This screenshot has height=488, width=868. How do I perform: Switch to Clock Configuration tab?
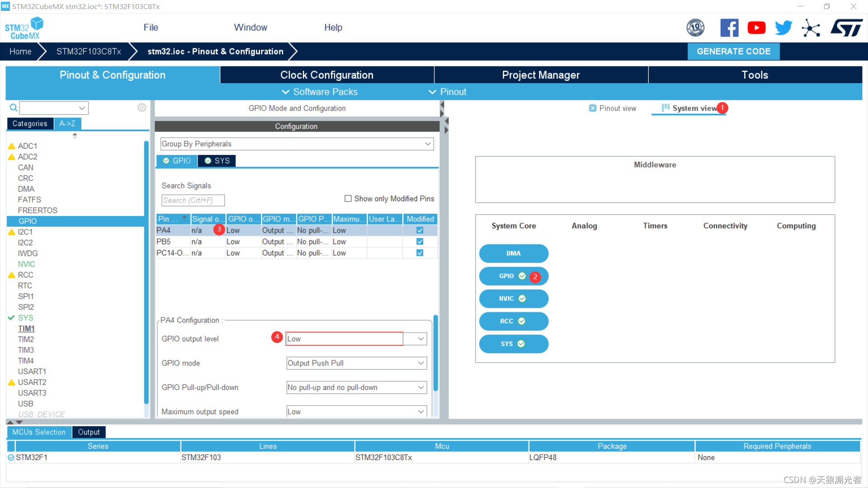tap(326, 75)
